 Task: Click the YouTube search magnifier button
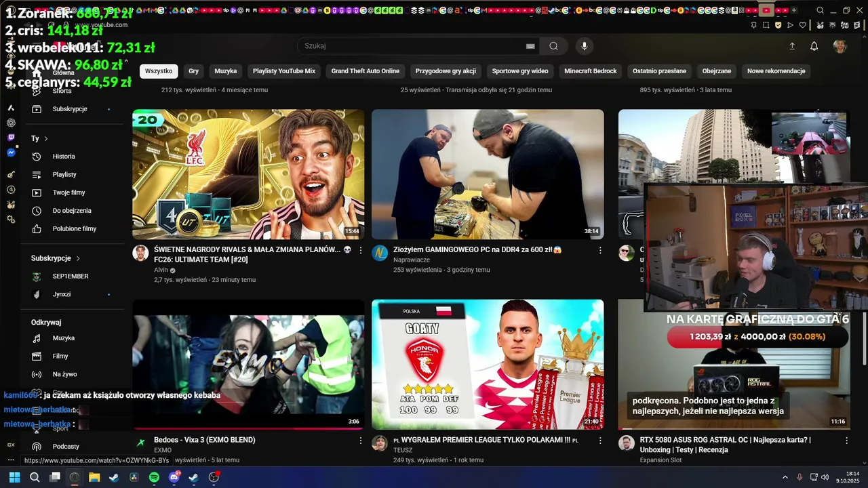pyautogui.click(x=553, y=46)
